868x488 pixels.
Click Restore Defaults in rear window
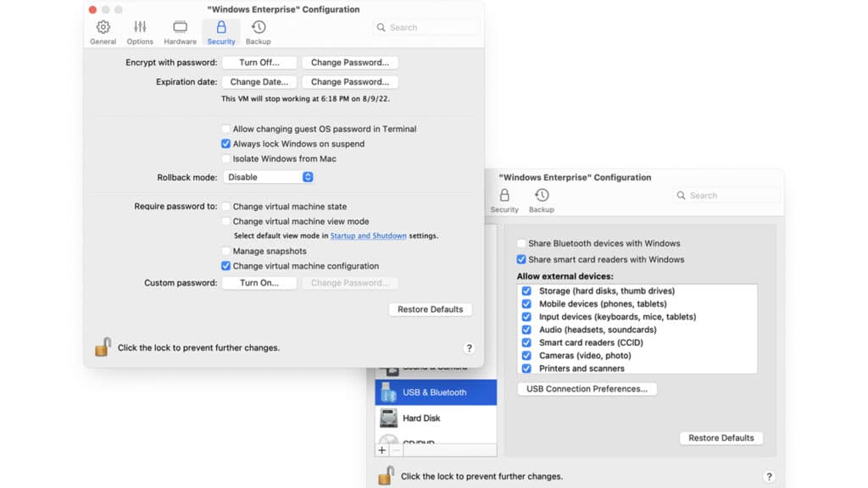pyautogui.click(x=721, y=438)
